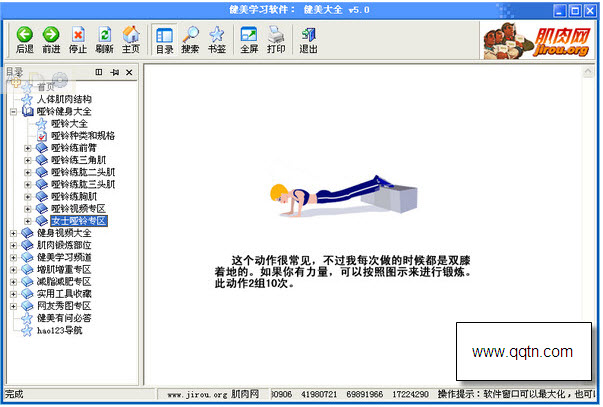Click the 目录 panel window layout icon
This screenshot has height=407, width=603.
pos(99,72)
